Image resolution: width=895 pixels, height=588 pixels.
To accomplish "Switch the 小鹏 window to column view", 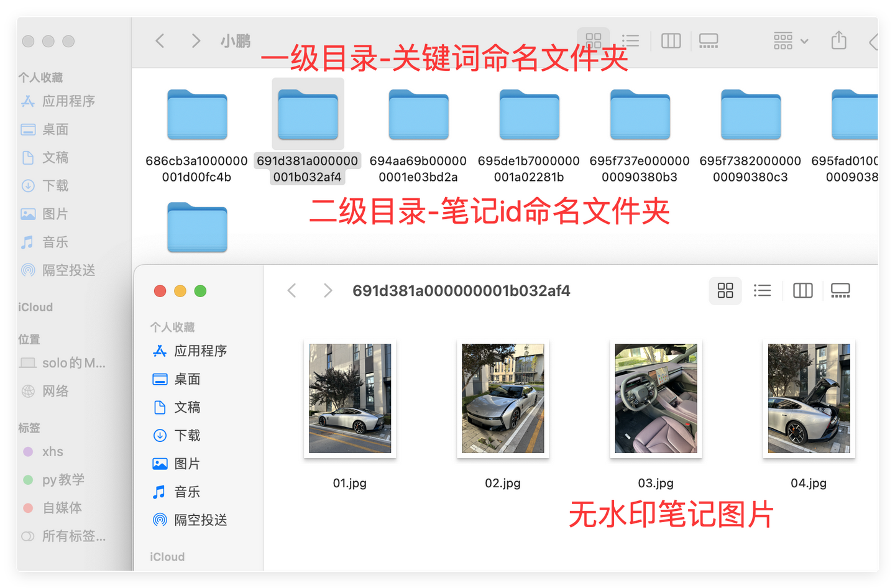I will click(x=671, y=40).
